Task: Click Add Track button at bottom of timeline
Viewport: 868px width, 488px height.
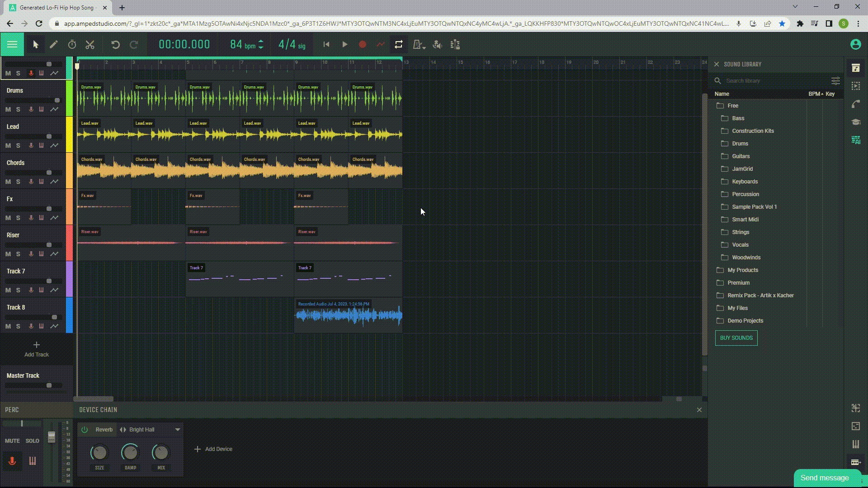Action: [x=36, y=348]
